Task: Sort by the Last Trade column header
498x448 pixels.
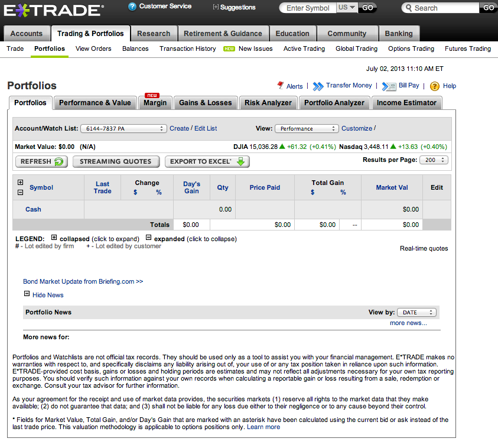Action: coord(103,188)
